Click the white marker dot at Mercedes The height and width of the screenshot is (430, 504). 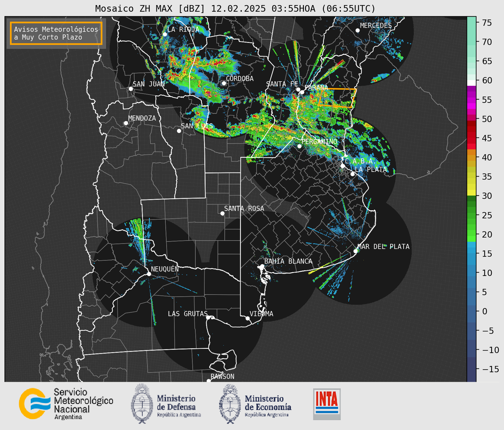[358, 31]
